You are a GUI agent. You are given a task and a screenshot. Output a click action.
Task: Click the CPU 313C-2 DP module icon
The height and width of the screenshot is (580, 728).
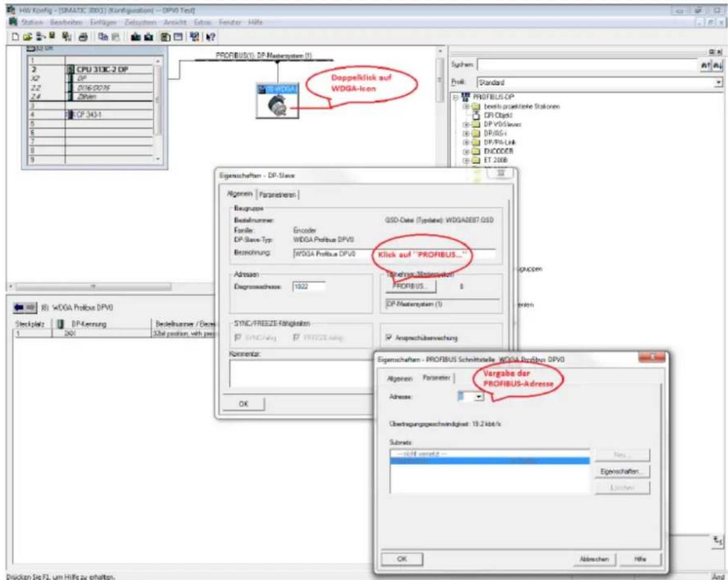[x=71, y=69]
